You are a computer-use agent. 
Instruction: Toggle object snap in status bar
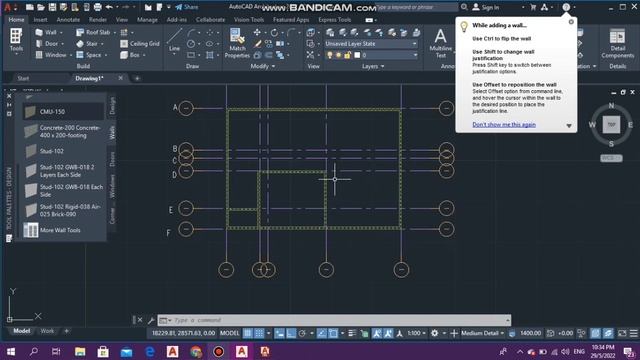333,333
